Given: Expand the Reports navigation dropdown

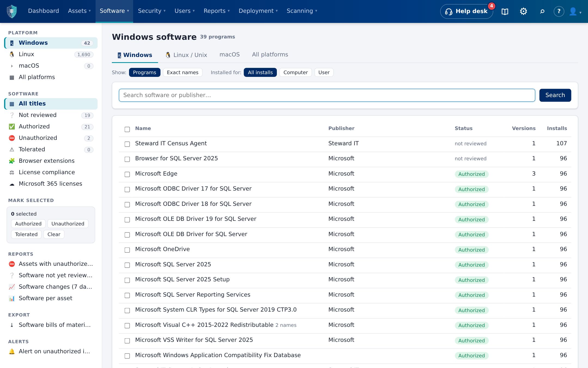Looking at the screenshot, I should [x=217, y=11].
